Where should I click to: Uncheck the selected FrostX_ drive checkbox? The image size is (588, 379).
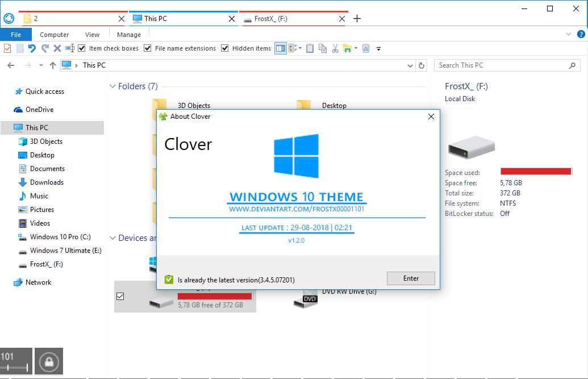pyautogui.click(x=120, y=297)
